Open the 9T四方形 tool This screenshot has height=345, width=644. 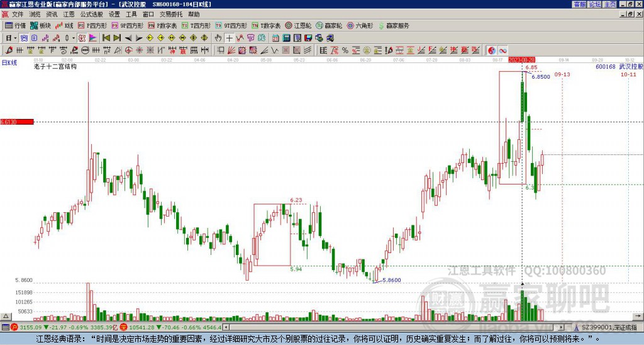(231, 25)
